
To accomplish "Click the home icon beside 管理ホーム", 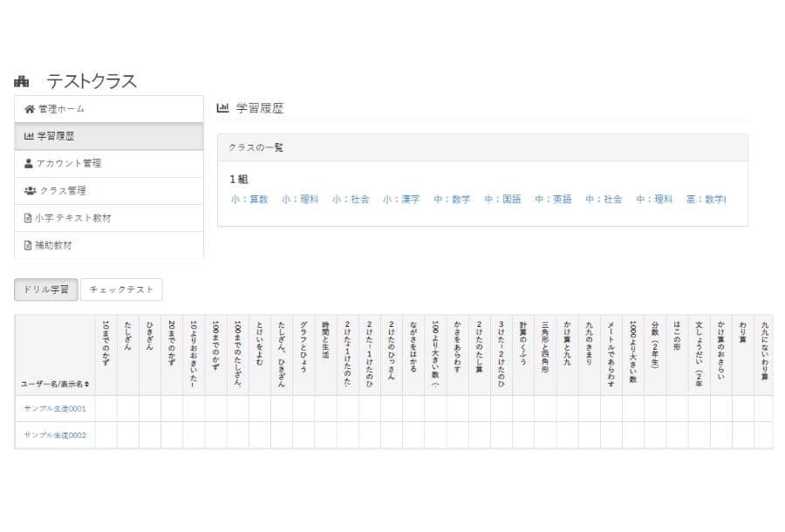I will coord(30,109).
